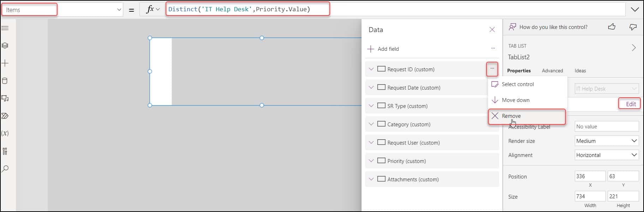644x212 pixels.
Task: Click the Request User (custom) label
Action: point(413,143)
